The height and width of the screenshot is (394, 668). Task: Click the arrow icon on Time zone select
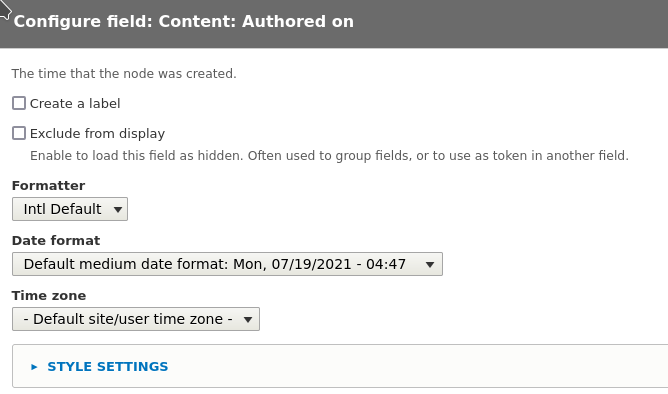[248, 319]
